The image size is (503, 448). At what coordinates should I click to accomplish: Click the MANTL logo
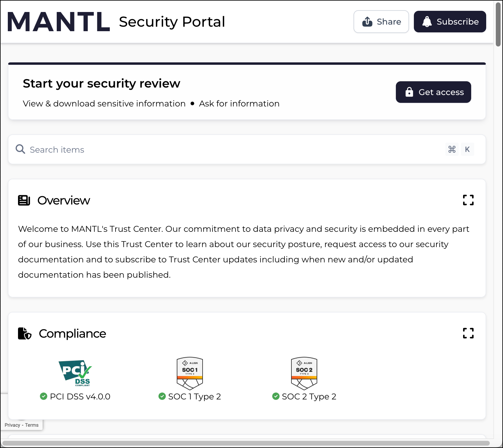click(x=59, y=22)
